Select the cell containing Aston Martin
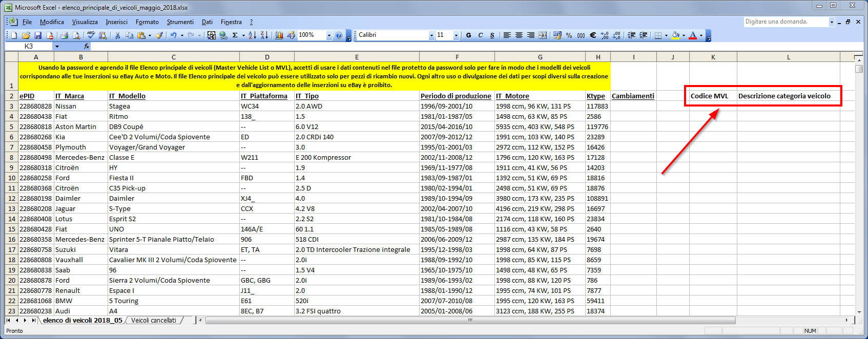 (80, 126)
